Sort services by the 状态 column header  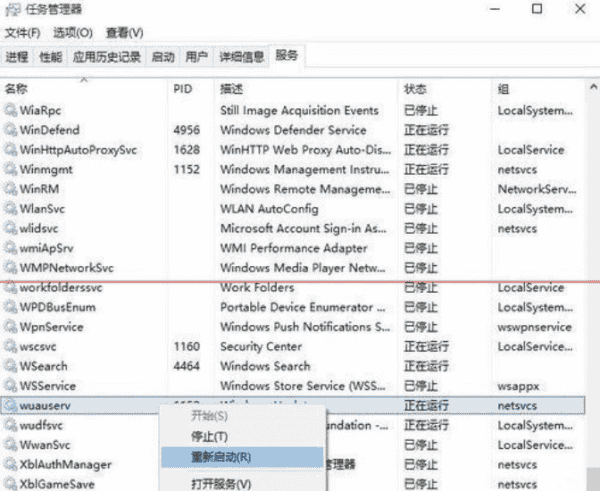(x=415, y=89)
